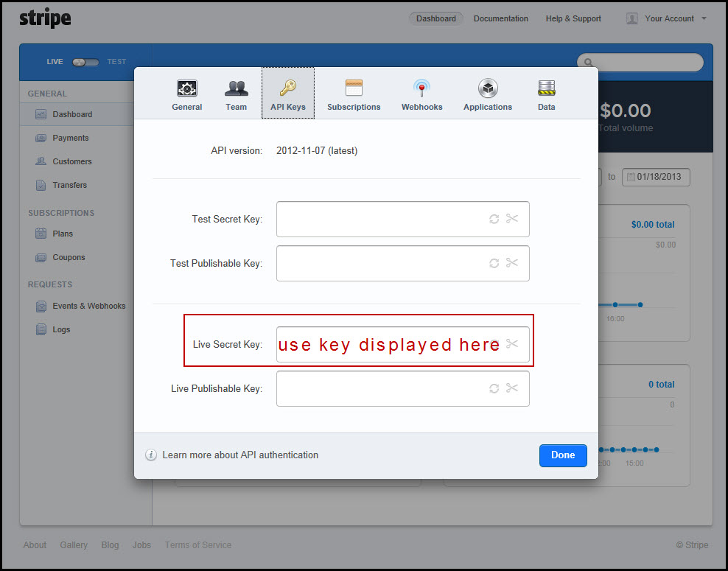Open the Documentation link
Screen dimensions: 728x571
pyautogui.click(x=500, y=18)
